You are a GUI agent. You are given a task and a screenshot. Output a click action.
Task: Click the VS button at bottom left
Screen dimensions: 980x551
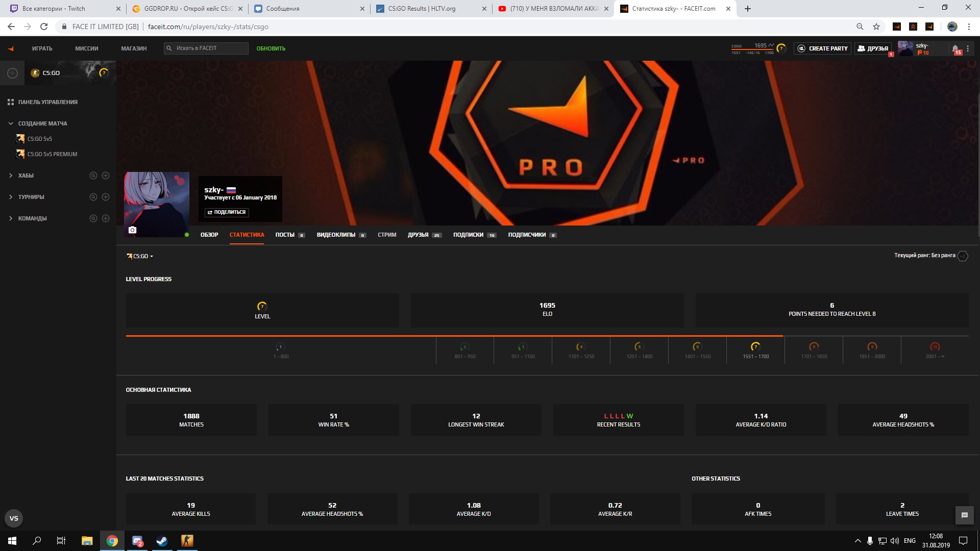point(14,518)
